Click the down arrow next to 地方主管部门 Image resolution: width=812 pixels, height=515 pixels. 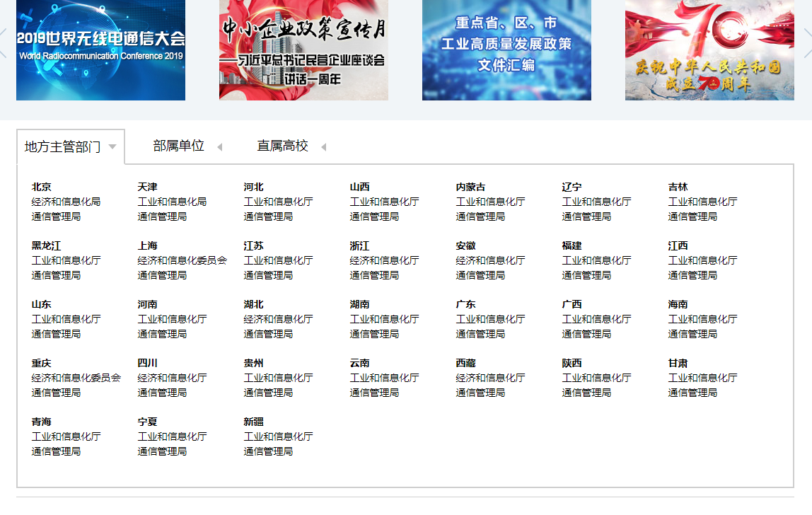click(112, 147)
